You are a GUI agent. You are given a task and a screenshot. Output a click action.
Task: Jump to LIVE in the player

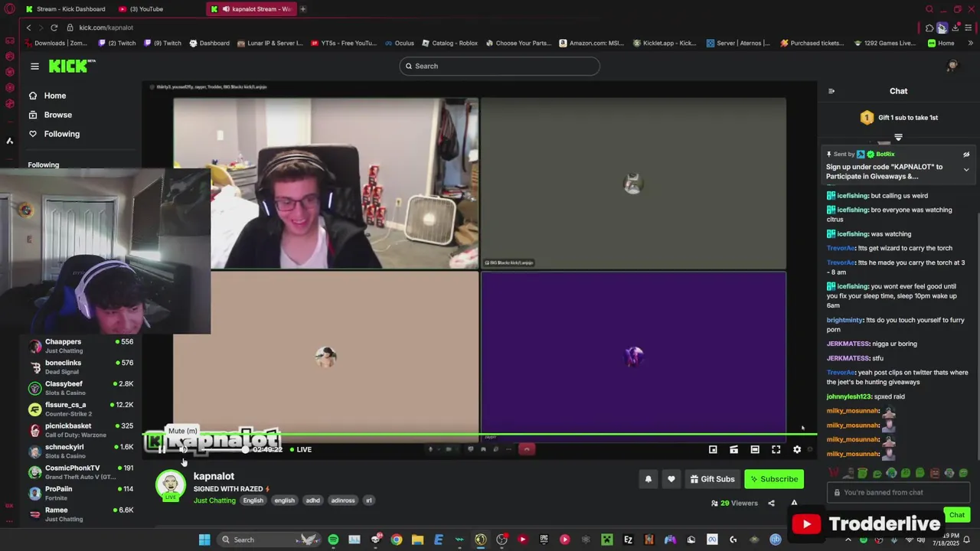(x=301, y=449)
